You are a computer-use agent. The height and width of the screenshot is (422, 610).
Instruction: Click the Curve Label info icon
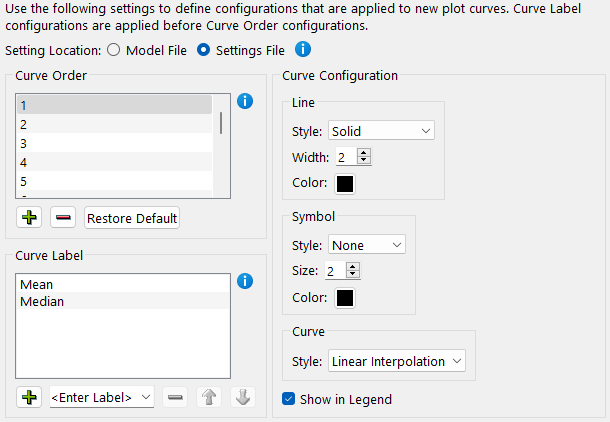[245, 281]
